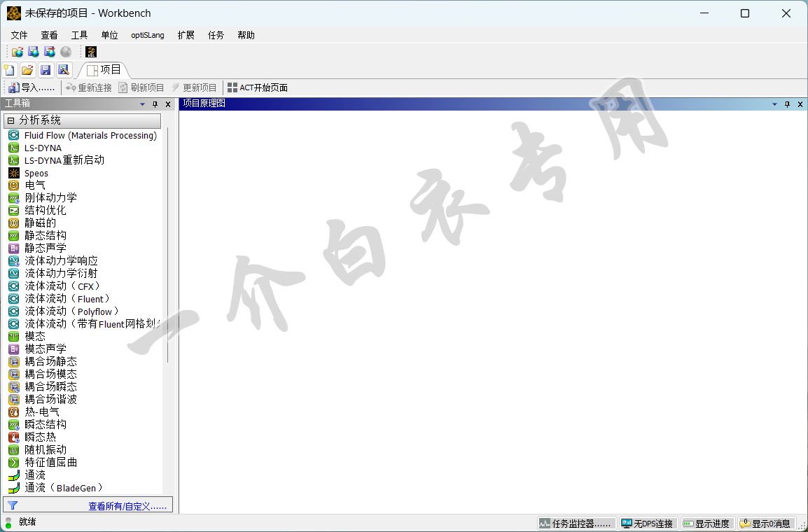Select the 静磁的 icon
The height and width of the screenshot is (532, 808).
click(x=14, y=223)
